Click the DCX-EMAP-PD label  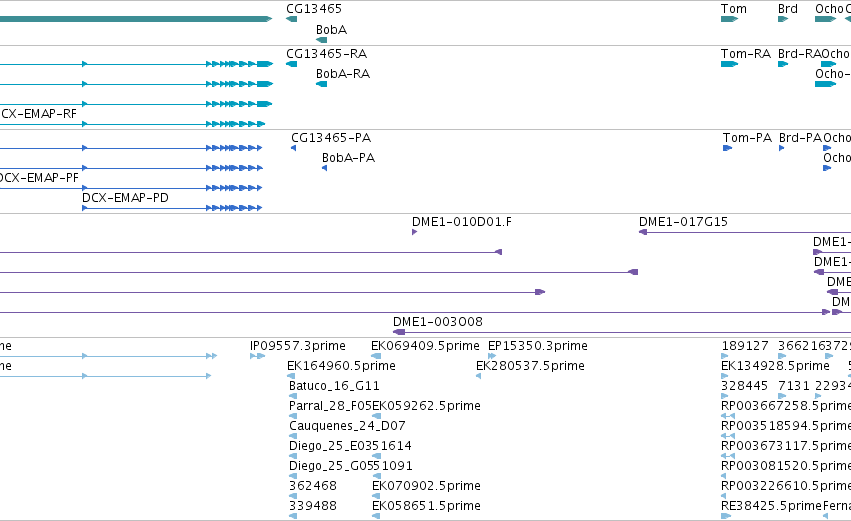[x=125, y=198]
